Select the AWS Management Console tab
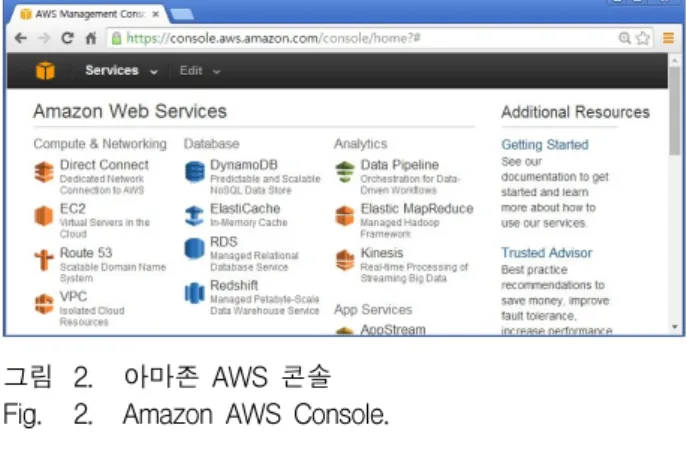Viewport: 687px width, 458px height. point(90,14)
